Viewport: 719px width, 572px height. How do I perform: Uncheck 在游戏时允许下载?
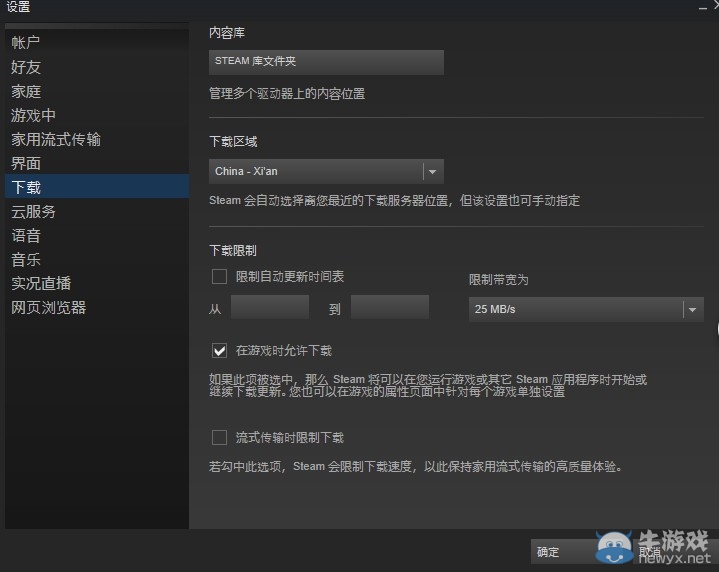pyautogui.click(x=219, y=350)
